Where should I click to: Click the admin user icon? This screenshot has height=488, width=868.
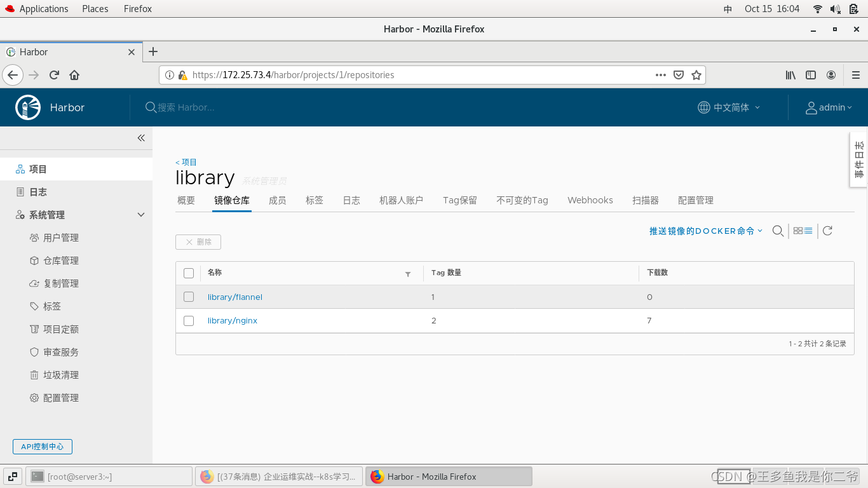811,107
